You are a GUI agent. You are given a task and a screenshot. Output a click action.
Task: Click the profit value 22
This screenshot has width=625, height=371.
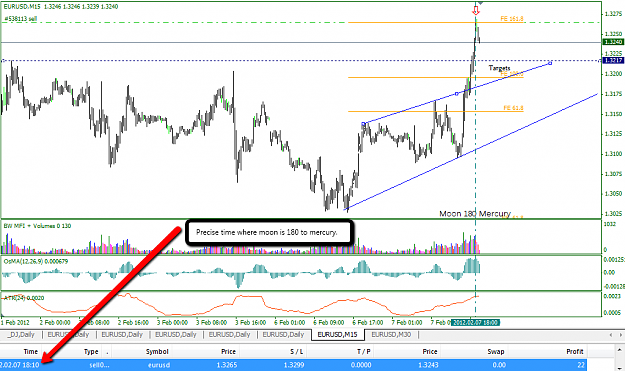581,365
